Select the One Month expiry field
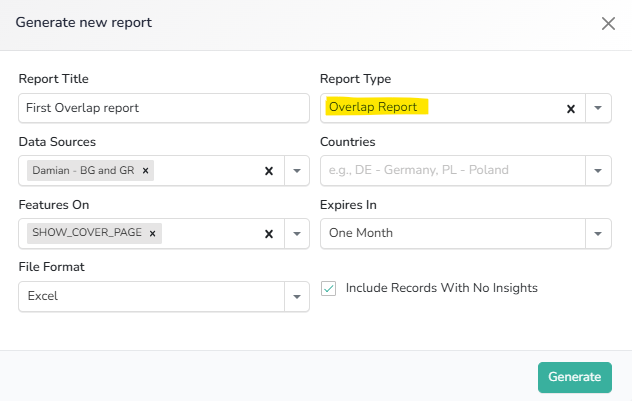 click(450, 233)
